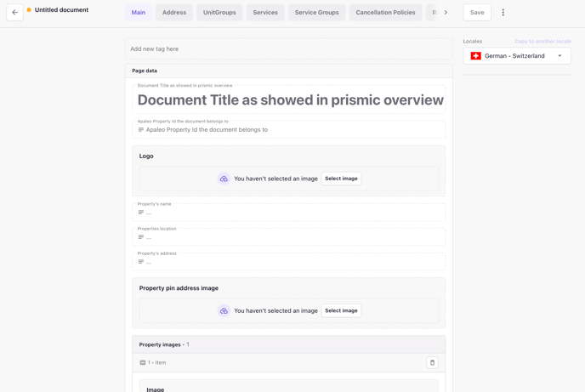Switch to the Address tab
Viewport: 585px width, 392px height.
(174, 12)
